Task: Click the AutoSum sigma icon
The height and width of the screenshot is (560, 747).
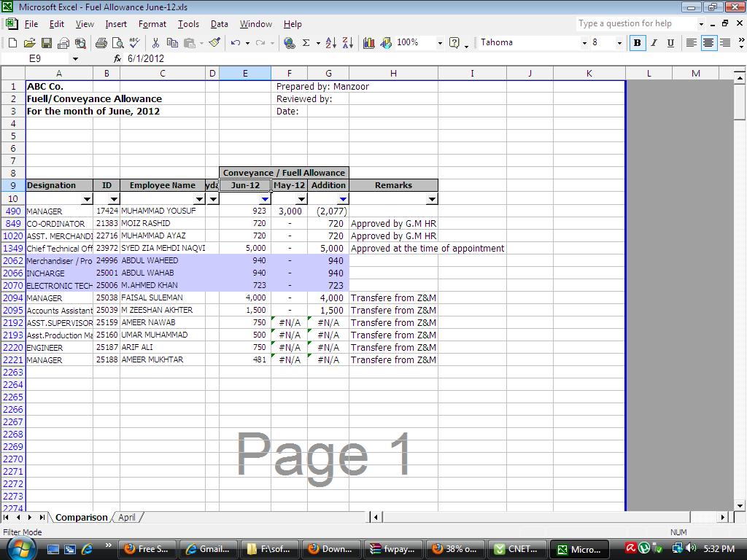Action: [306, 43]
